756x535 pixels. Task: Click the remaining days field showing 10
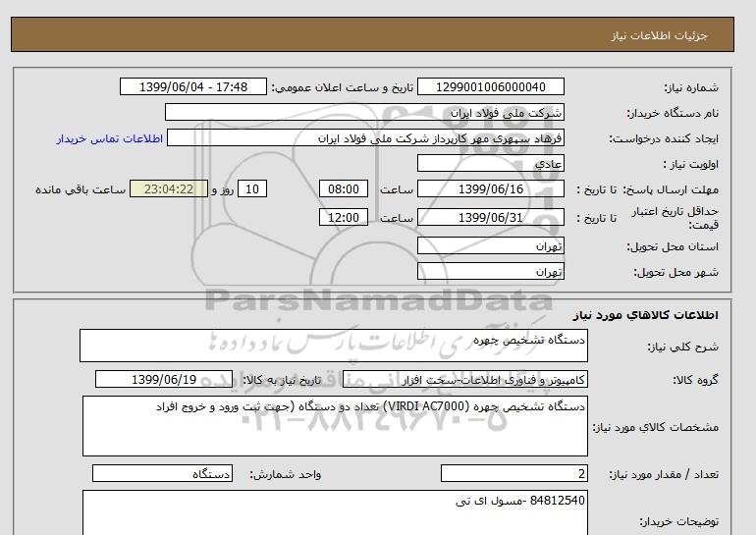pos(252,188)
